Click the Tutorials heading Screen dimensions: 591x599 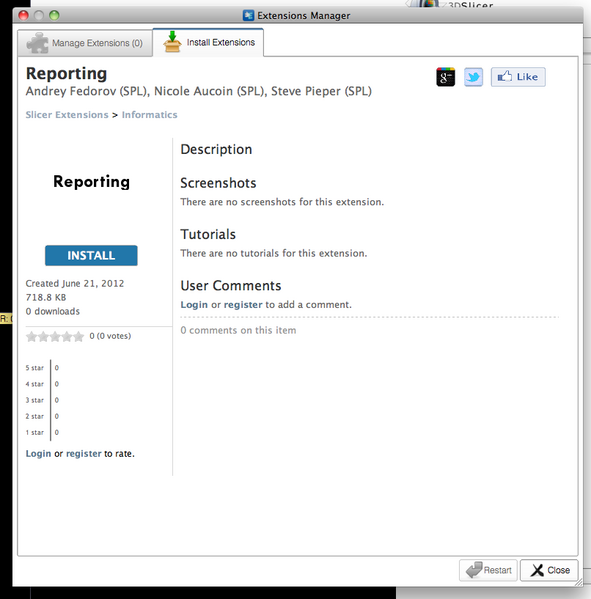click(208, 234)
